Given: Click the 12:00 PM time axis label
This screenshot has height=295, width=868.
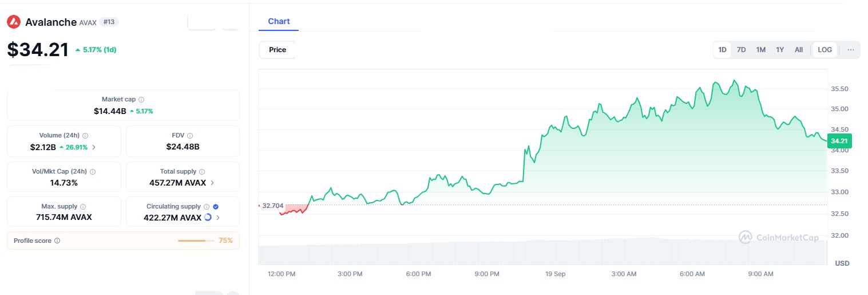Looking at the screenshot, I should tap(282, 274).
